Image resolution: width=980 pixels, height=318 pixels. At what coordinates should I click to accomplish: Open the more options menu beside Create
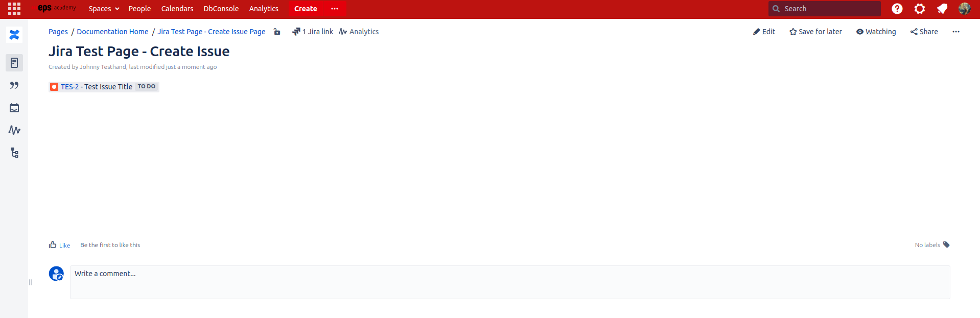(x=335, y=9)
